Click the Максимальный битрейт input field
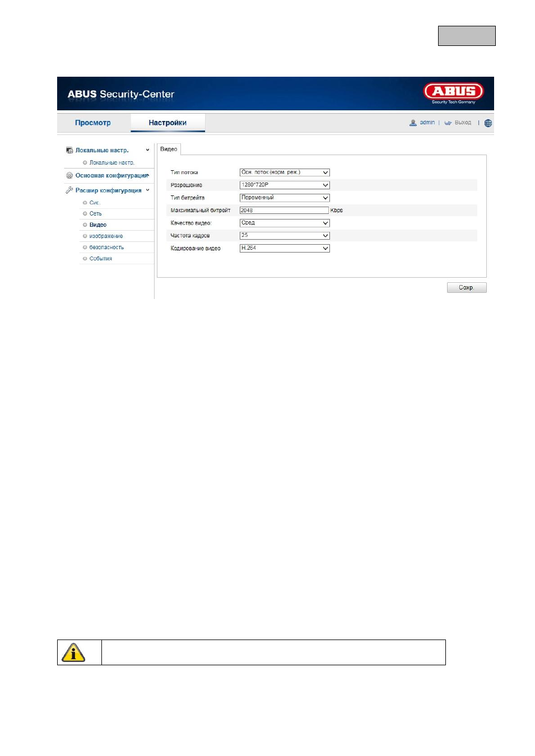Viewport: 535px width, 756px height. pos(284,211)
